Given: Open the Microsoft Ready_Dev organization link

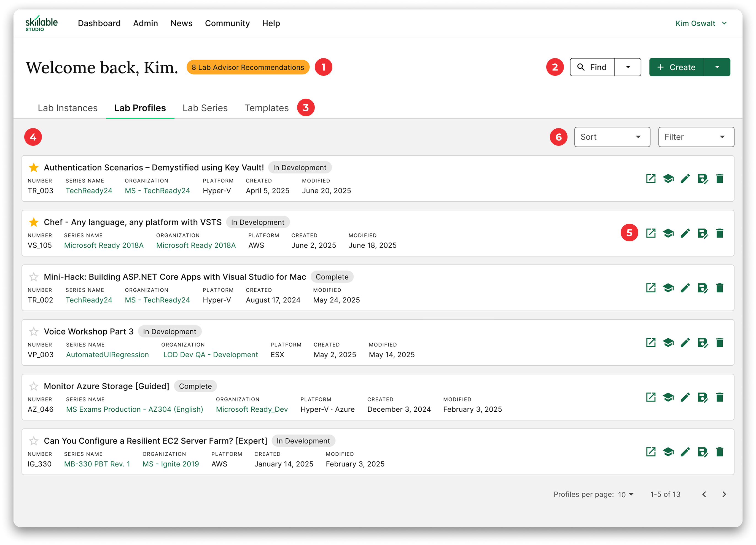Looking at the screenshot, I should point(252,409).
